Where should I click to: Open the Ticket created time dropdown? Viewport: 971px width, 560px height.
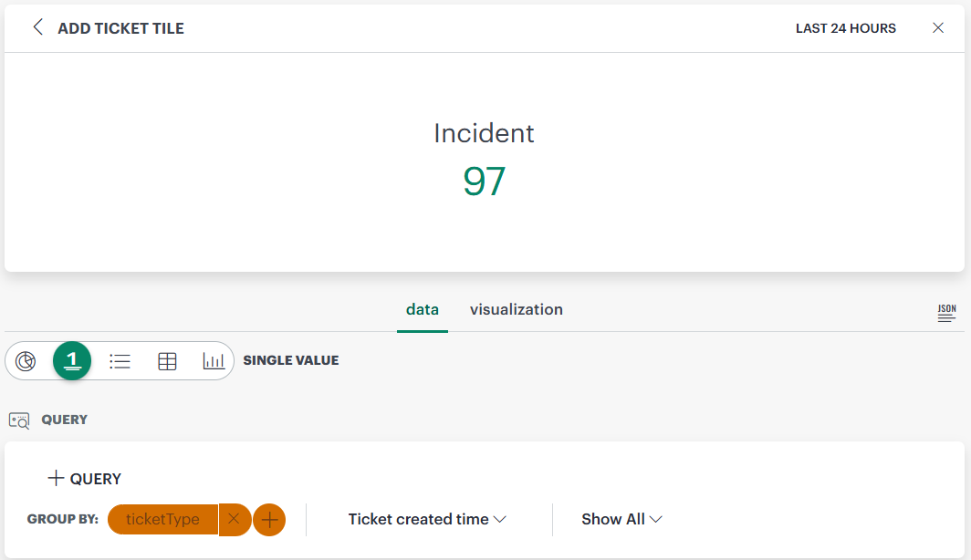pyautogui.click(x=426, y=518)
